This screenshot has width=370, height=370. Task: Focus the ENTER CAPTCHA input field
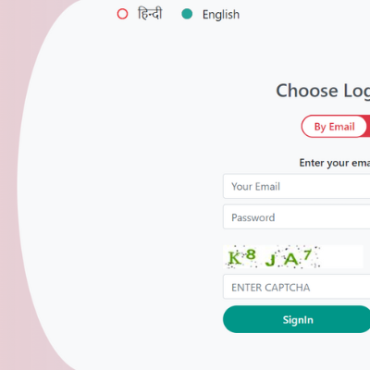point(296,287)
